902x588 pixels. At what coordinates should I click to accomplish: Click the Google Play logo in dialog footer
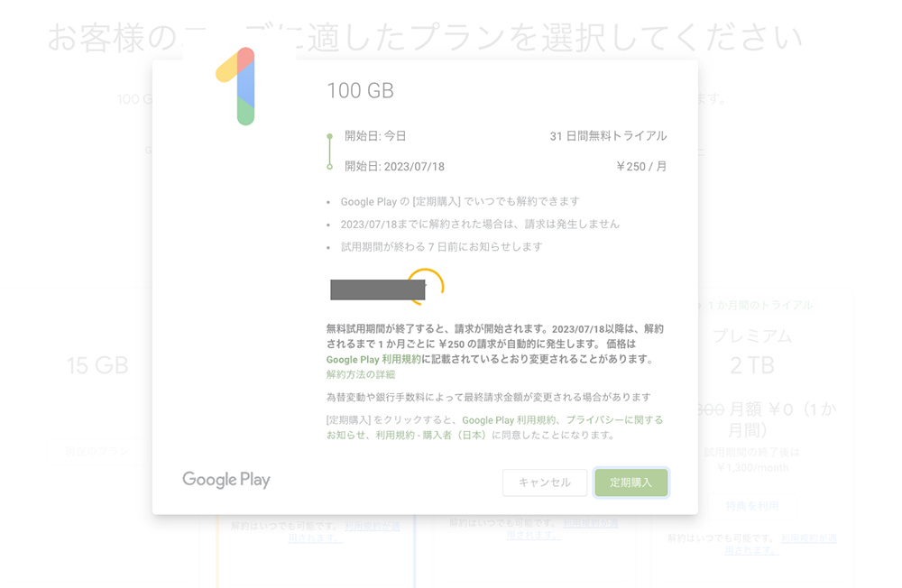[x=226, y=480]
